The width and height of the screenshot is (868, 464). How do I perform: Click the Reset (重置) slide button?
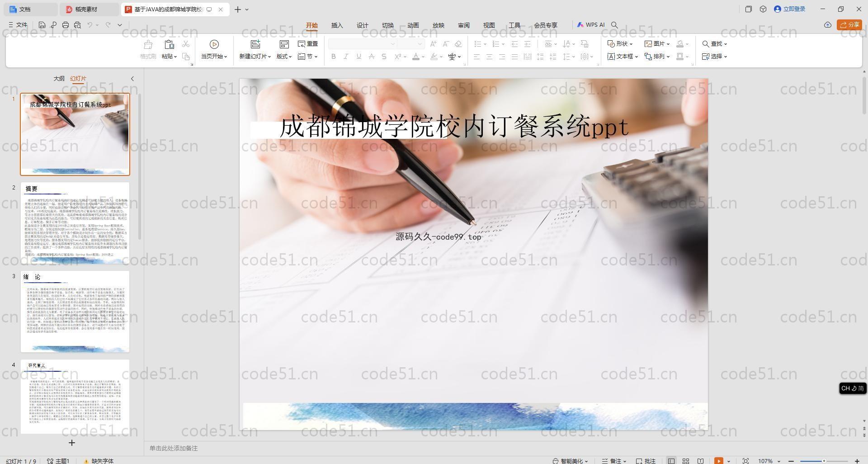308,44
